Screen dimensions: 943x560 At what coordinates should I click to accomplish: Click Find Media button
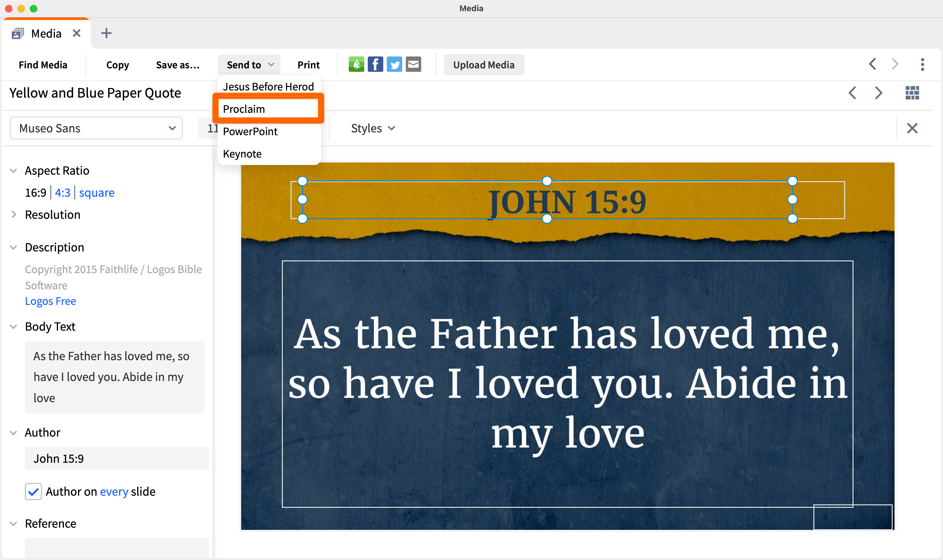pos(43,65)
